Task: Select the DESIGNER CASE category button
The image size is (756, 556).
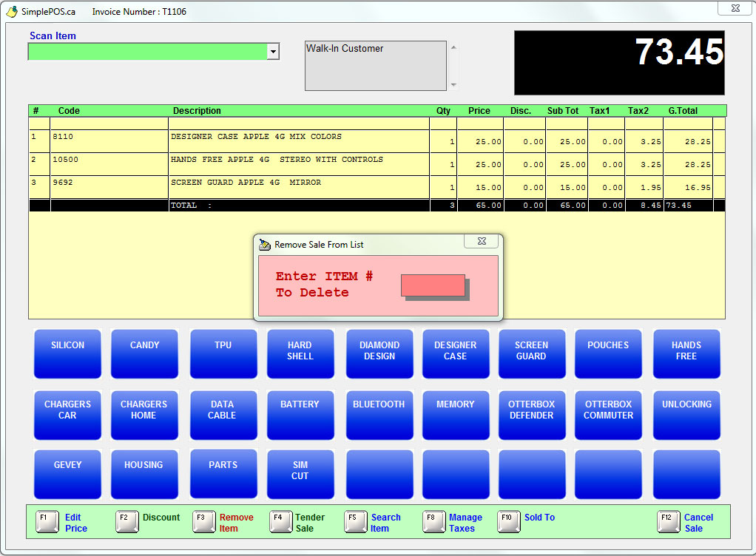Action: (456, 353)
